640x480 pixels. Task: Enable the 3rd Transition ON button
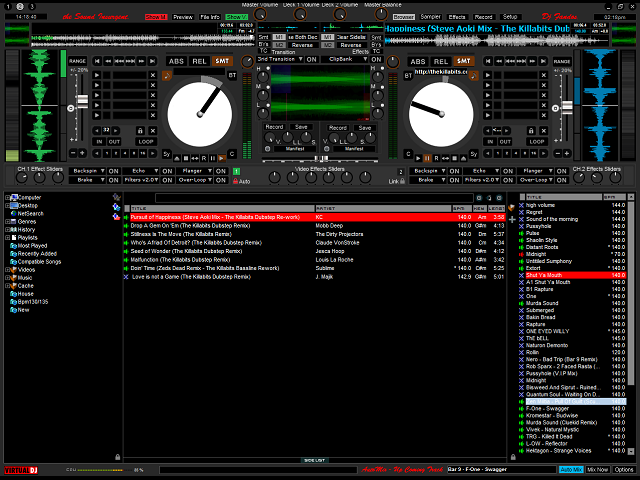[x=311, y=59]
